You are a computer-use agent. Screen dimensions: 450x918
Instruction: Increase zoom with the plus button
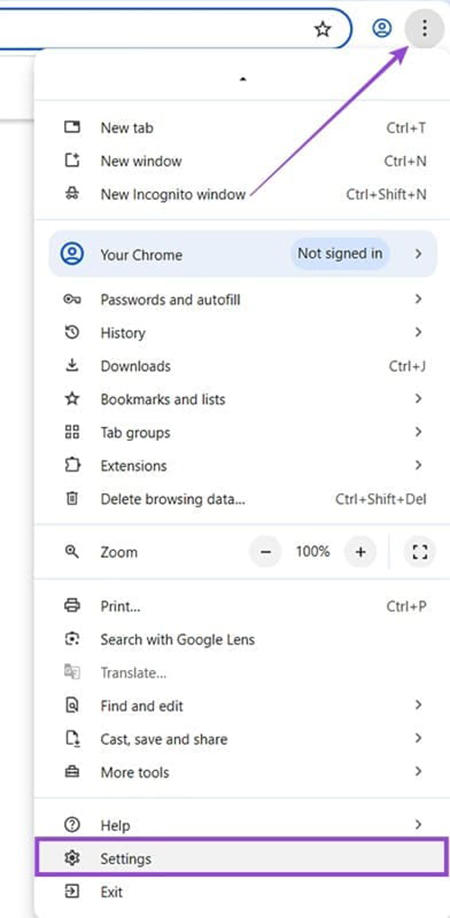pos(360,552)
